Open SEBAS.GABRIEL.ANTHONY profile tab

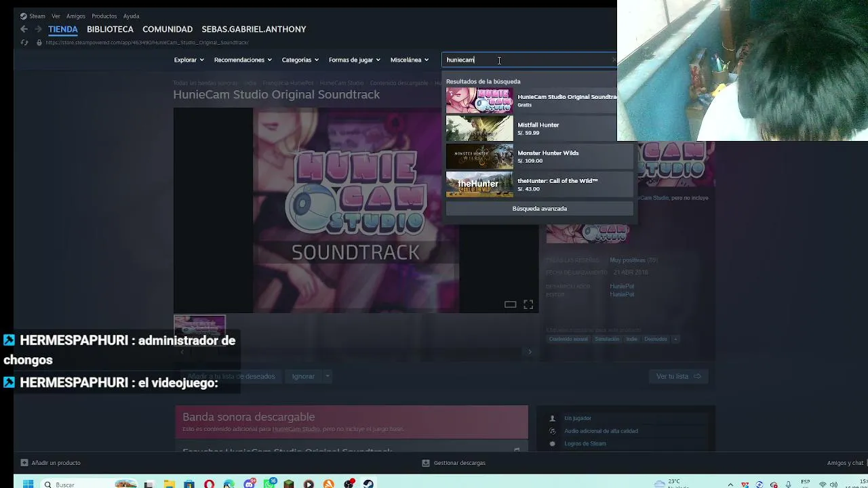[x=254, y=29]
